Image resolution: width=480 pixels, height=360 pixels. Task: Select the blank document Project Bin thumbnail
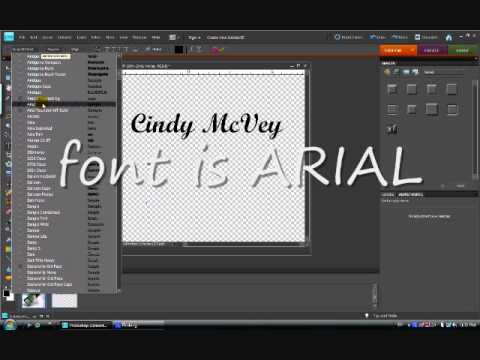pos(64,301)
